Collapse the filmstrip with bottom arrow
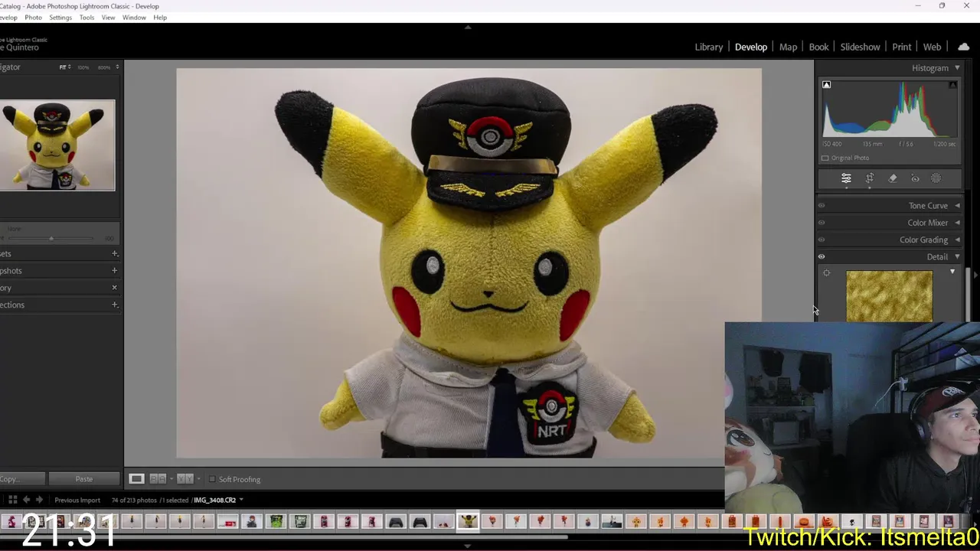 [468, 546]
